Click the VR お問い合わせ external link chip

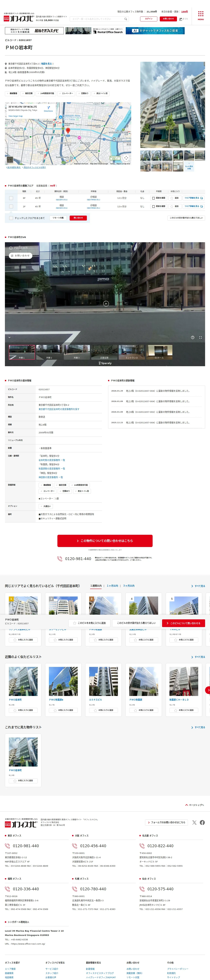20,256
